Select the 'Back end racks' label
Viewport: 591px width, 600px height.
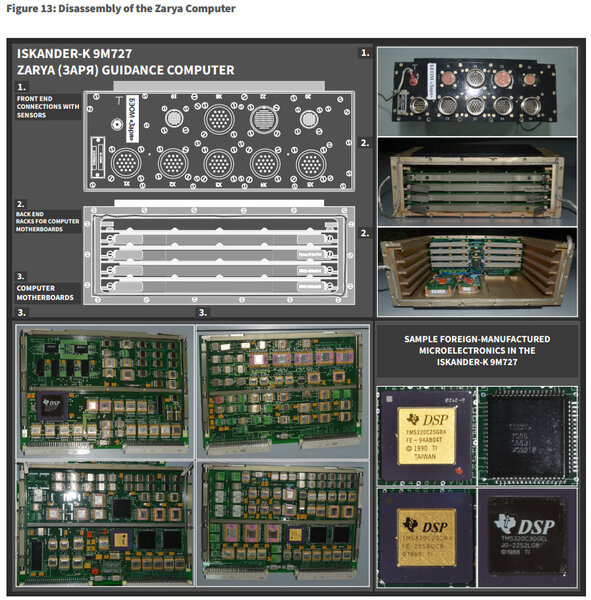47,222
